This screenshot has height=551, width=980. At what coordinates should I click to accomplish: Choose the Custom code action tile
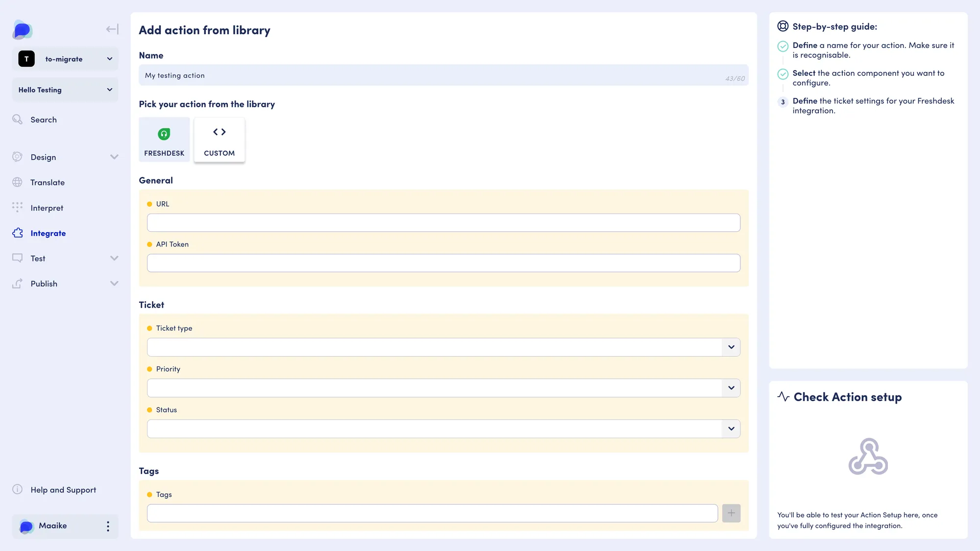point(220,140)
